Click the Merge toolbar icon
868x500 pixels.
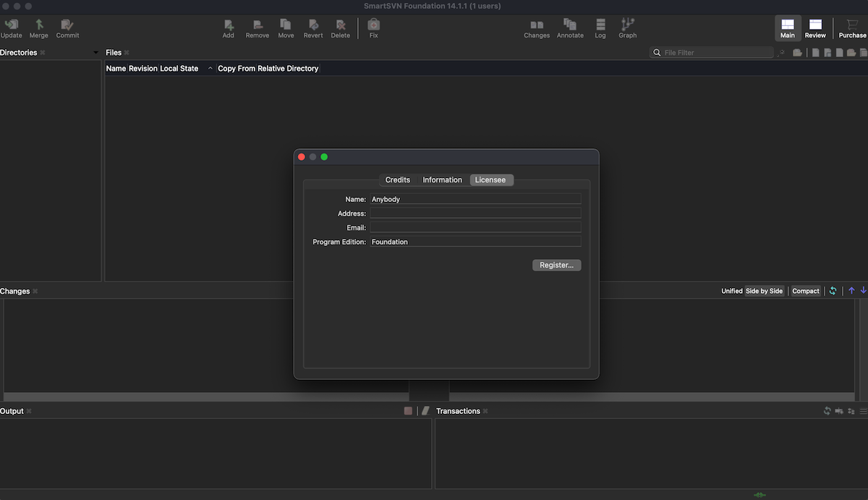point(39,27)
